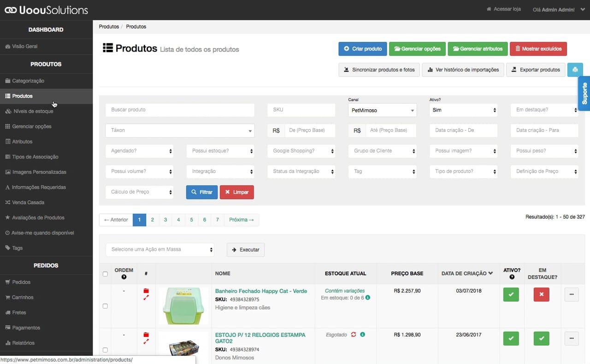Check the Banheiro Fechado Happy Cat row checkbox

point(105,306)
